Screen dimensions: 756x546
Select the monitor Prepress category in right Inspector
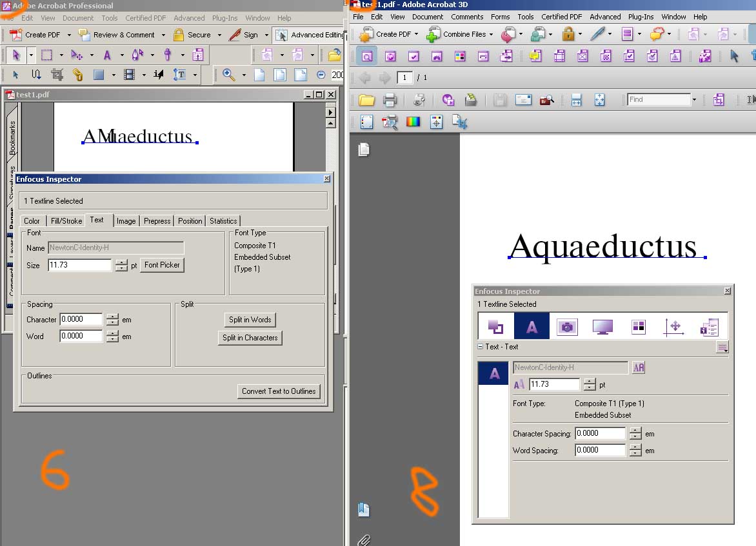(602, 327)
